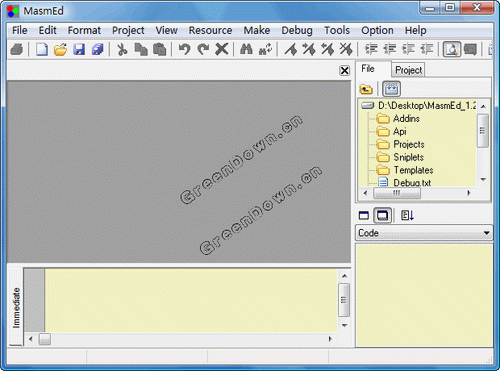Click the Print toolbar icon

[17, 50]
